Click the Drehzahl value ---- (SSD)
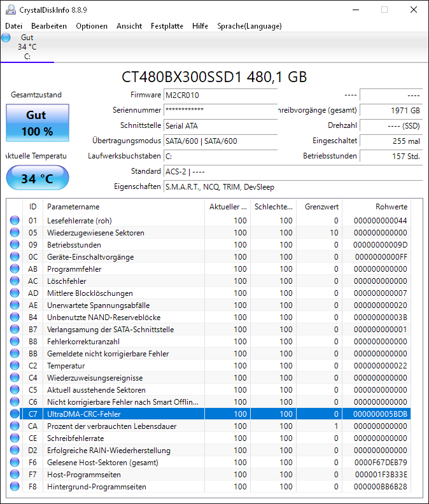The width and height of the screenshot is (429, 504). coord(391,125)
